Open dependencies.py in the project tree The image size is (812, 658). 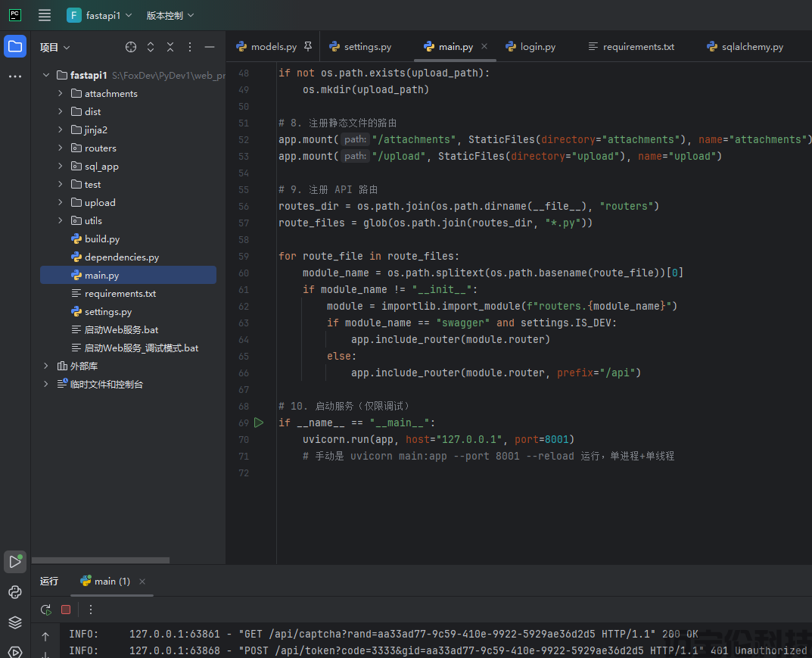(x=121, y=257)
